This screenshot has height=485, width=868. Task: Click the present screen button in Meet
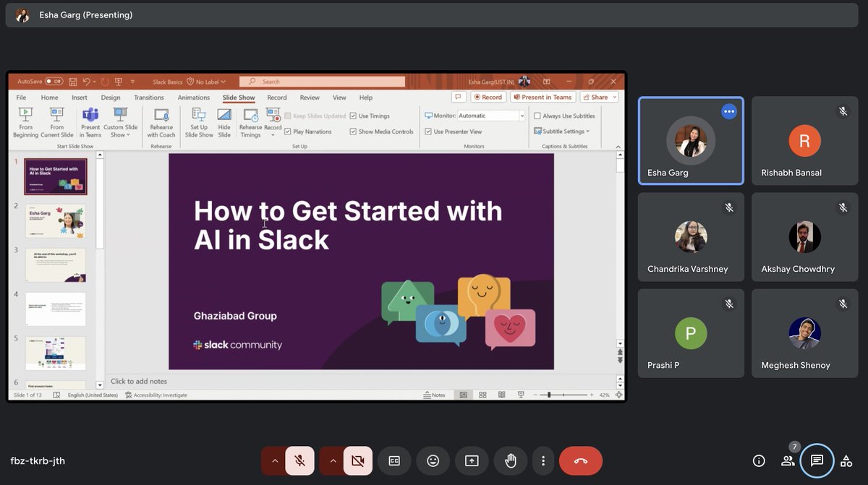pyautogui.click(x=472, y=460)
